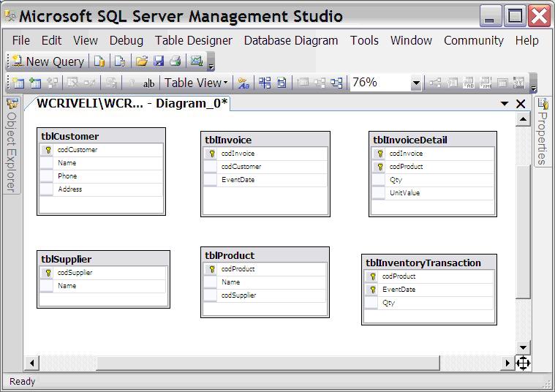This screenshot has height=392, width=555.
Task: Open the Help menu
Action: 526,40
